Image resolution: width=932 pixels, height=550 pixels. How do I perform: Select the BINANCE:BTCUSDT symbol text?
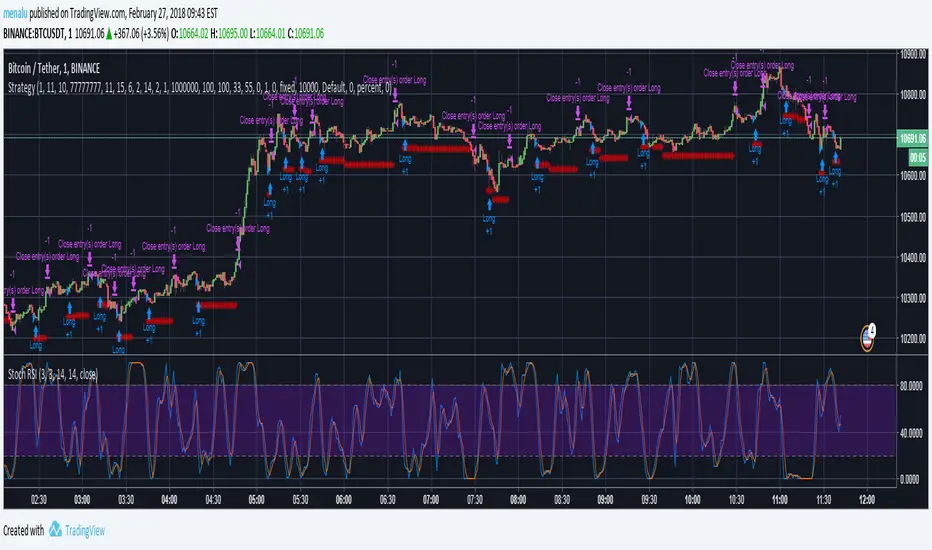34,34
